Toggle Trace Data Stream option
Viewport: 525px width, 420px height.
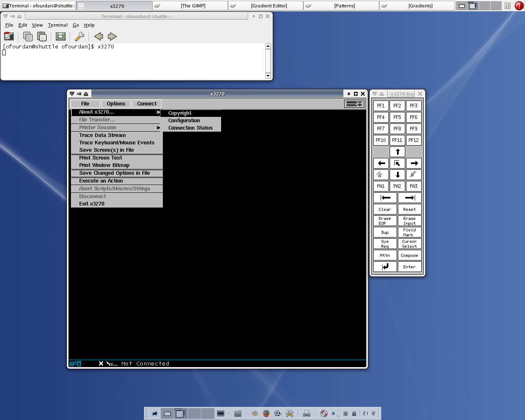point(103,135)
